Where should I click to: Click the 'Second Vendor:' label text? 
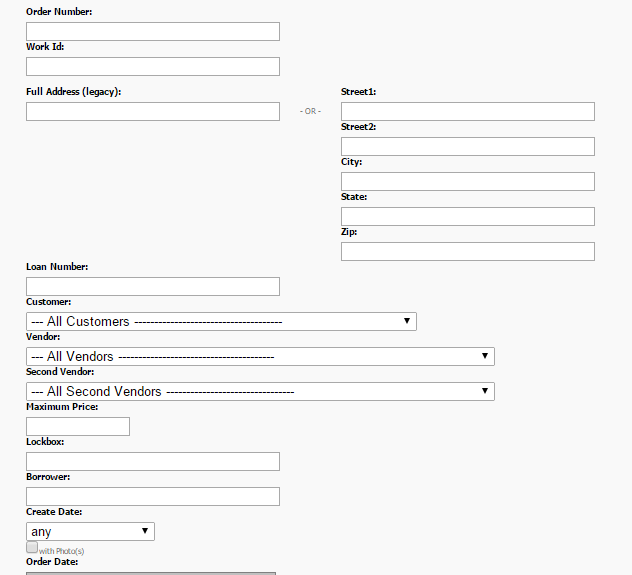tap(60, 372)
